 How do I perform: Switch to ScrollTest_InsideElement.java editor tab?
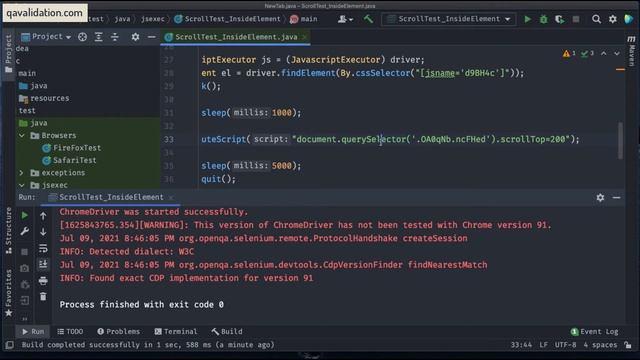tap(236, 37)
